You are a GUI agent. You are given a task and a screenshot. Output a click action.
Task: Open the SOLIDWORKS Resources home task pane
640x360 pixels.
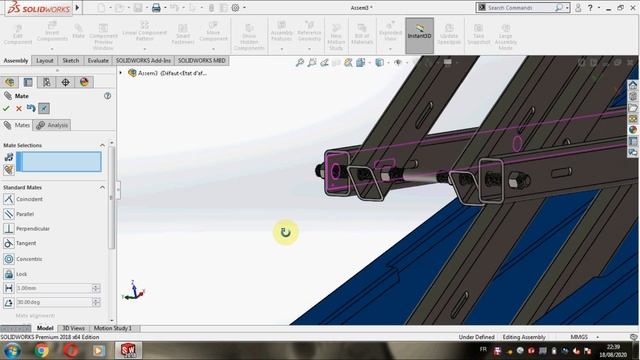(633, 85)
